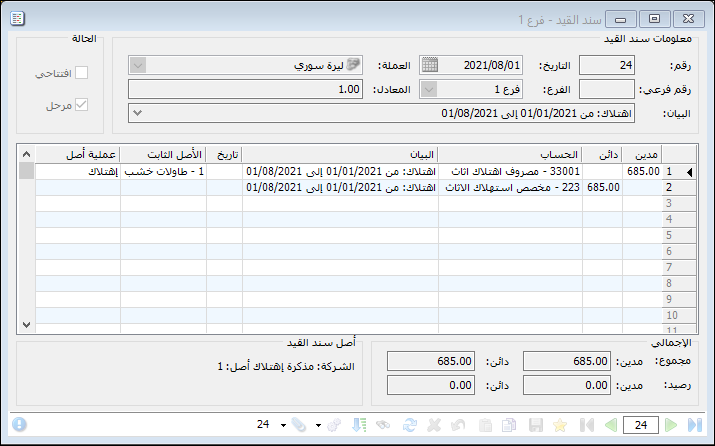Click the scroll down arrow of the grid

coord(26,325)
